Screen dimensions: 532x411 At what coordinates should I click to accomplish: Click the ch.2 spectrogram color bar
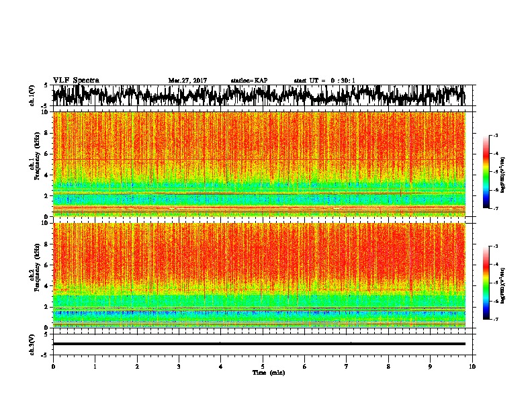coord(486,283)
